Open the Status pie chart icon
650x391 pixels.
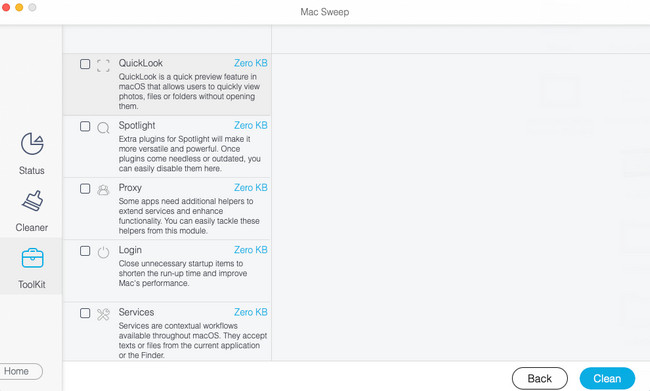tap(32, 143)
